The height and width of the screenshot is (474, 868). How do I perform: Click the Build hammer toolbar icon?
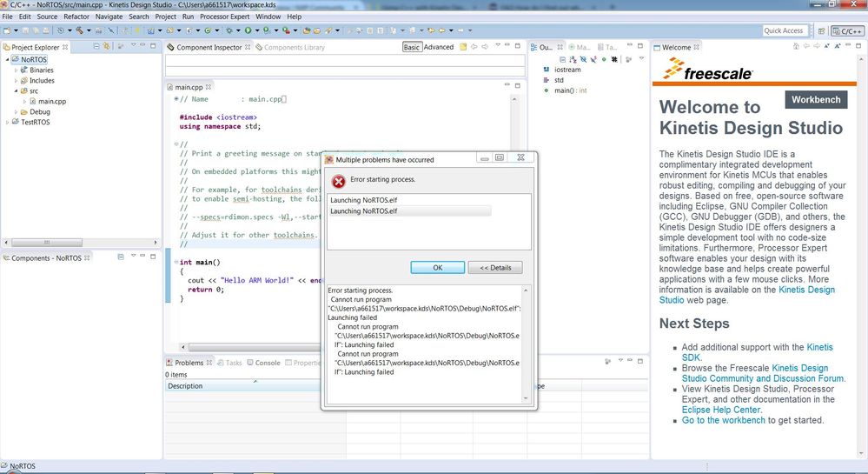click(x=80, y=30)
